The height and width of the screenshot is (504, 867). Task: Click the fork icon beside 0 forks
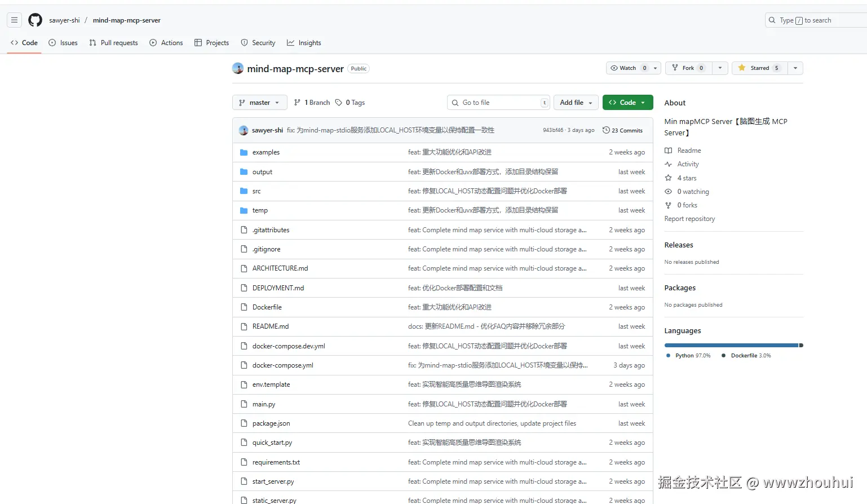(668, 205)
